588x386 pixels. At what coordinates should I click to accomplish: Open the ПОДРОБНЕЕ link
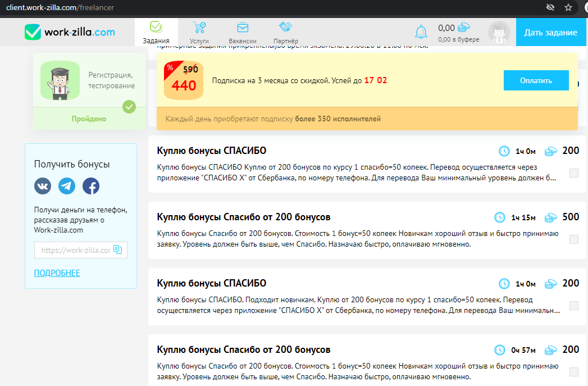coord(57,273)
